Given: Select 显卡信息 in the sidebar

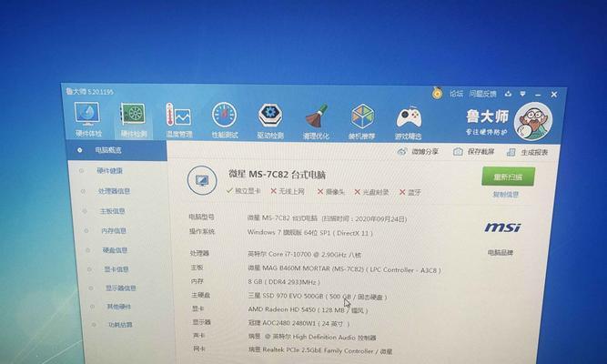Looking at the screenshot, I should [x=116, y=269].
